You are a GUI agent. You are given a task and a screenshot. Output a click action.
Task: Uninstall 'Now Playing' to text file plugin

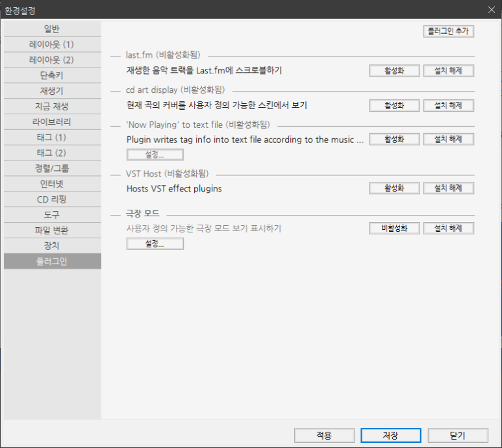click(449, 139)
